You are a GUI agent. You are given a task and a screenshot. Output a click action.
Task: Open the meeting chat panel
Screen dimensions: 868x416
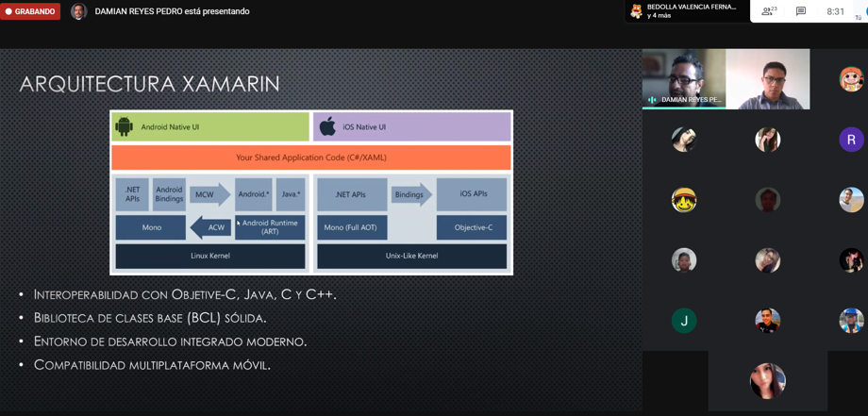(x=800, y=11)
